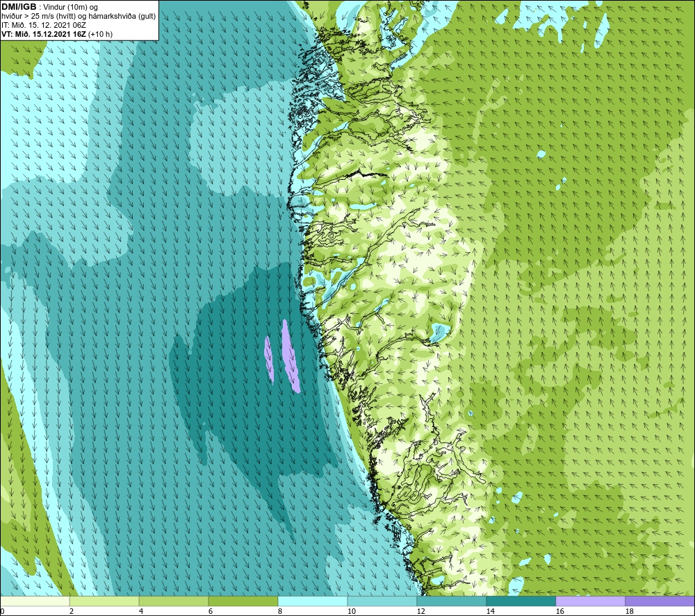
Task: Click the 12–14 m/s teal legend swatch
Action: (451, 601)
